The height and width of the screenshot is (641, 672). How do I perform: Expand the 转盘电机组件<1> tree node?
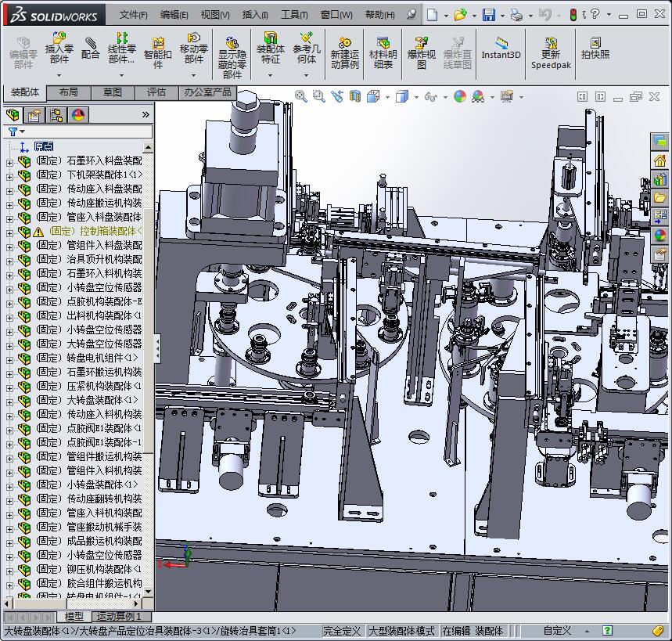pos(9,358)
